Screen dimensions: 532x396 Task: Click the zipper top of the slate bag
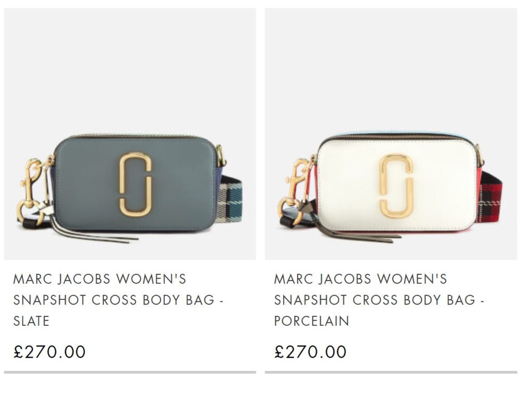point(136,136)
